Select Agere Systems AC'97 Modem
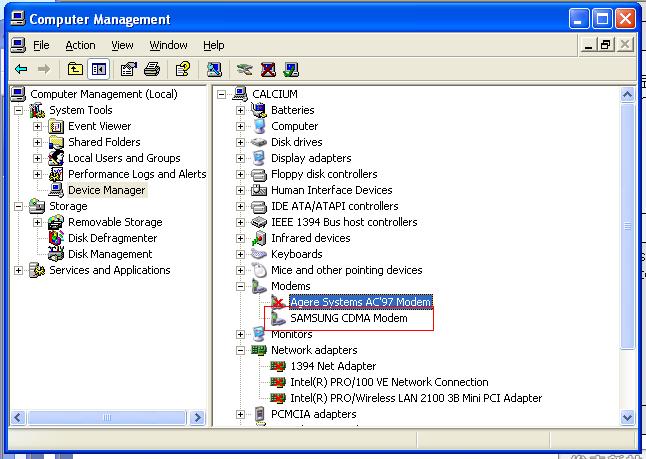646x459 pixels. click(360, 302)
